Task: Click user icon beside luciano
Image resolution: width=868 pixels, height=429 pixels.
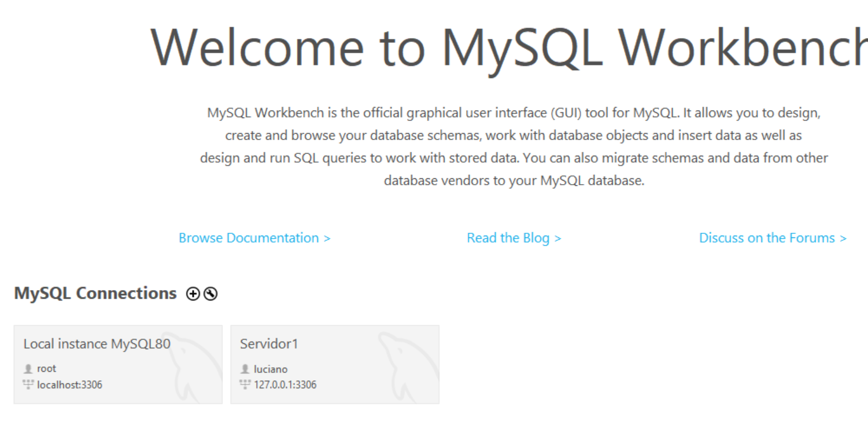Action: click(x=245, y=369)
